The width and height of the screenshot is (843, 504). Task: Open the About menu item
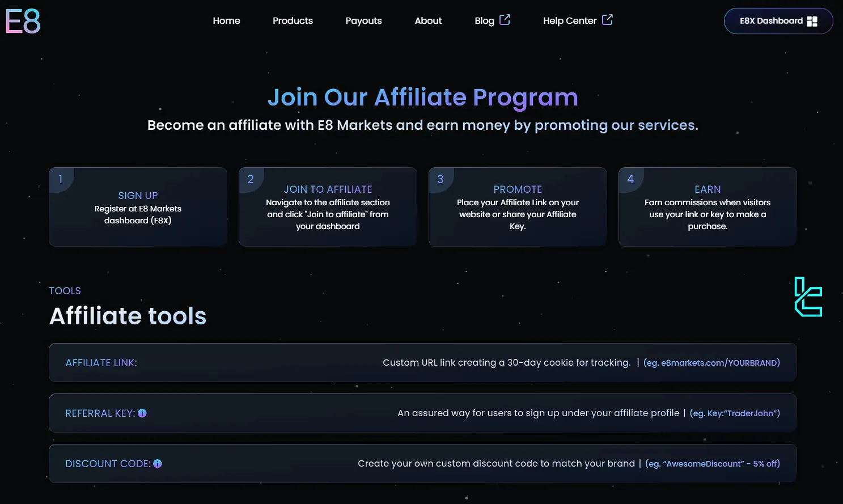point(428,20)
